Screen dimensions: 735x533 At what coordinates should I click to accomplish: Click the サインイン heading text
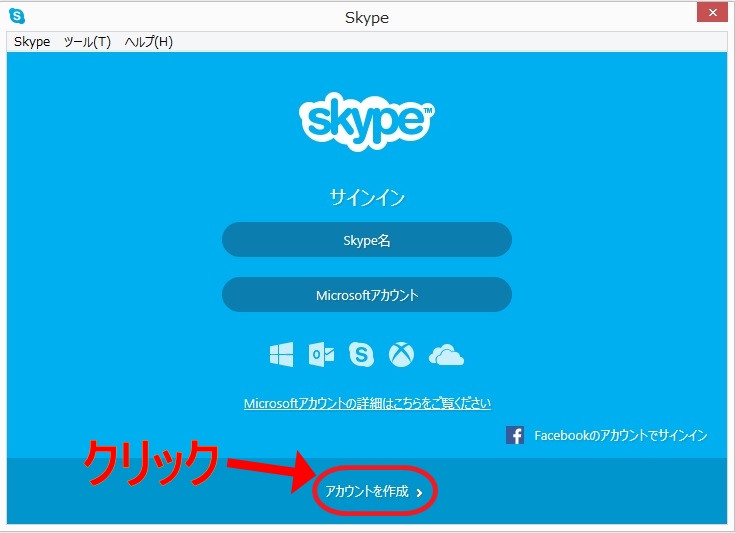click(367, 197)
